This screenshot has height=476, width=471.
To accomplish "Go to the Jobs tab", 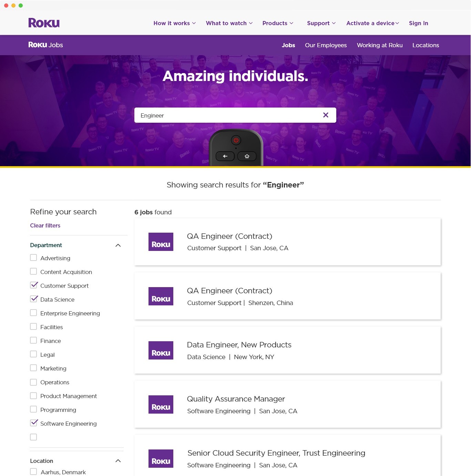I will 288,45.
